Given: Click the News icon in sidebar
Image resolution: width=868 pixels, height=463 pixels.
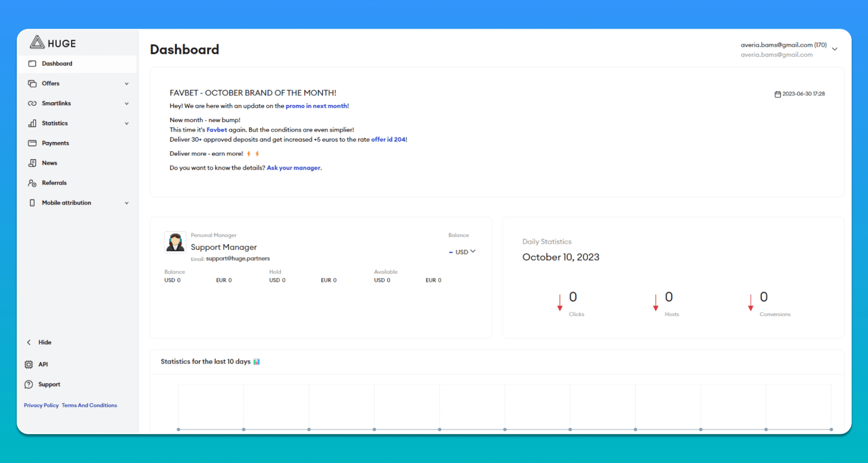Looking at the screenshot, I should (32, 163).
